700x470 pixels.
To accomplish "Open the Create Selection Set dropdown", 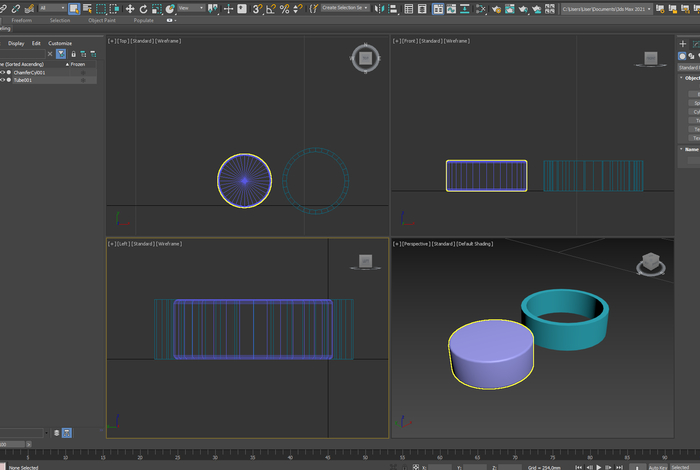I will (346, 8).
